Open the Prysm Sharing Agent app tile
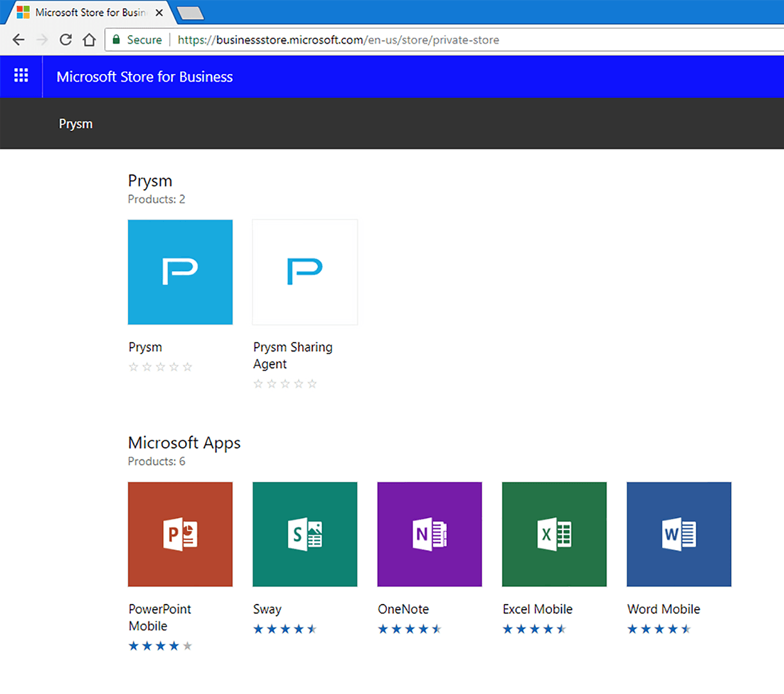Screen dimensions: 784x694 tap(305, 272)
